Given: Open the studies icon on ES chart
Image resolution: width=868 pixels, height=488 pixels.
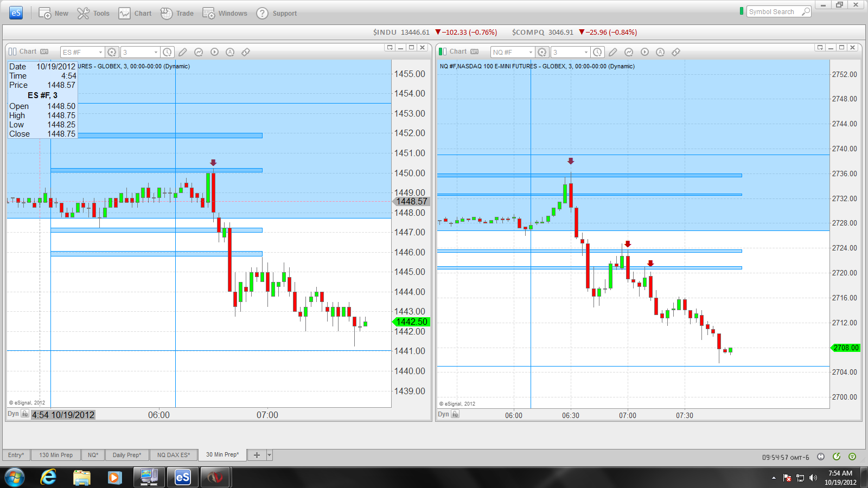Looking at the screenshot, I should tap(199, 52).
